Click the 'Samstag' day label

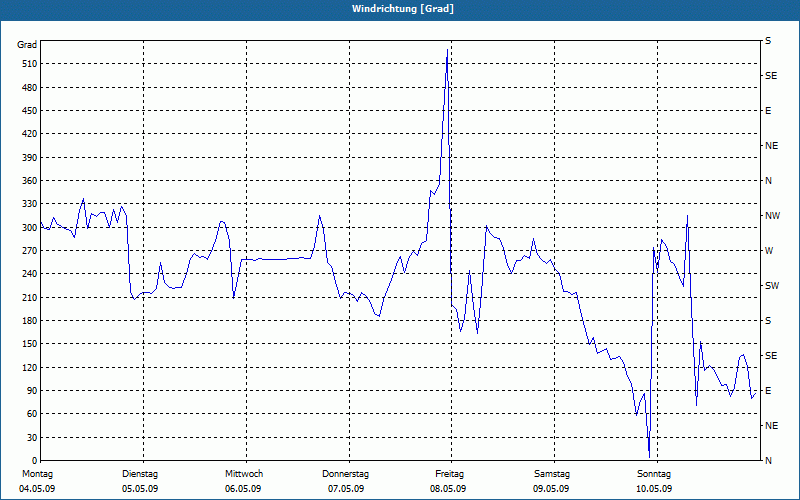click(552, 474)
